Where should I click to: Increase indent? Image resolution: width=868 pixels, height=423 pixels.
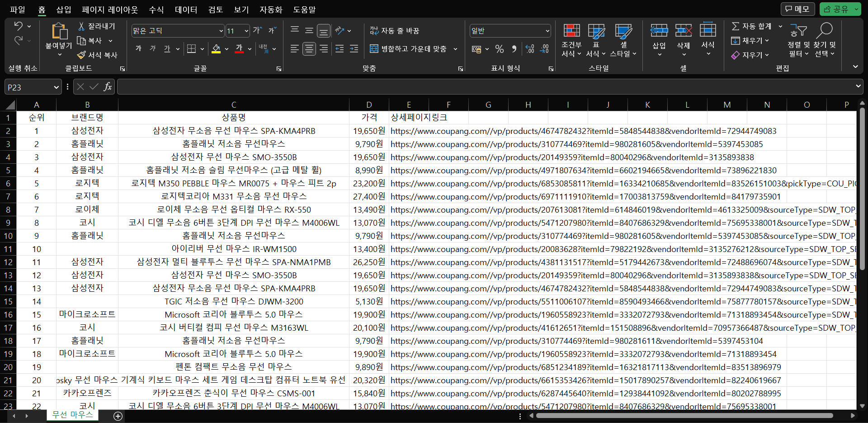coord(354,48)
